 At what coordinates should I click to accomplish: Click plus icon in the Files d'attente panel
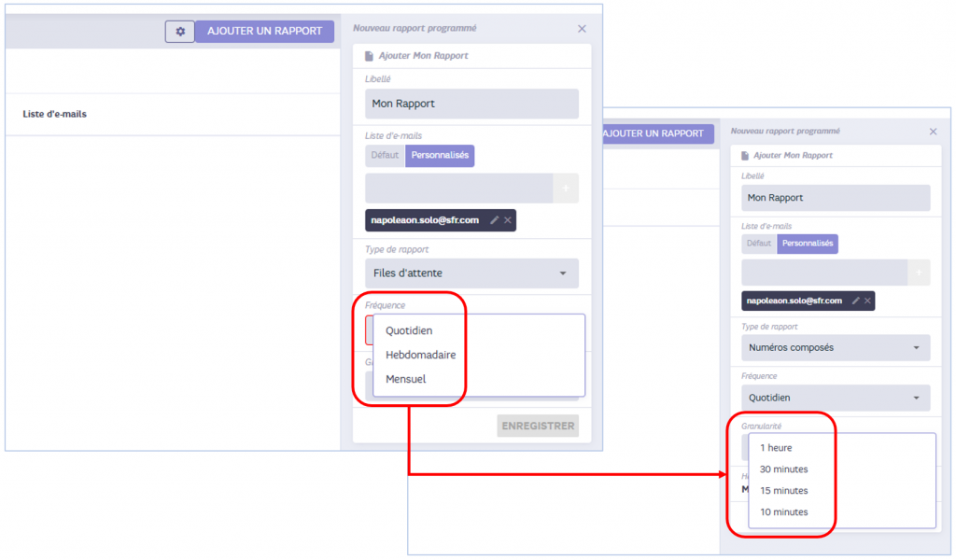coord(566,189)
